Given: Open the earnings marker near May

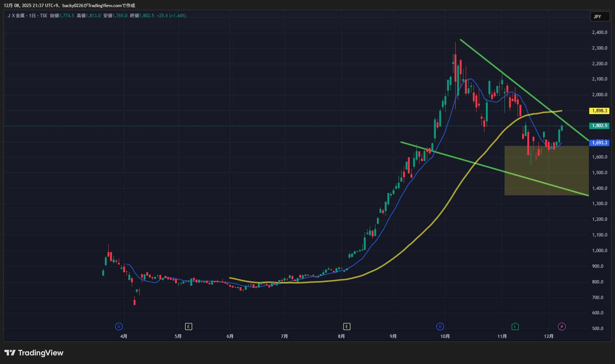Looking at the screenshot, I should pyautogui.click(x=188, y=327).
